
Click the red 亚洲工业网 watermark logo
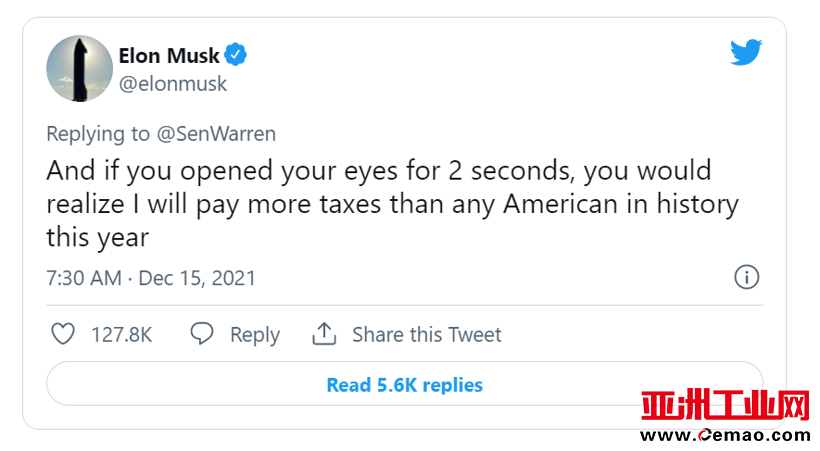click(x=724, y=406)
